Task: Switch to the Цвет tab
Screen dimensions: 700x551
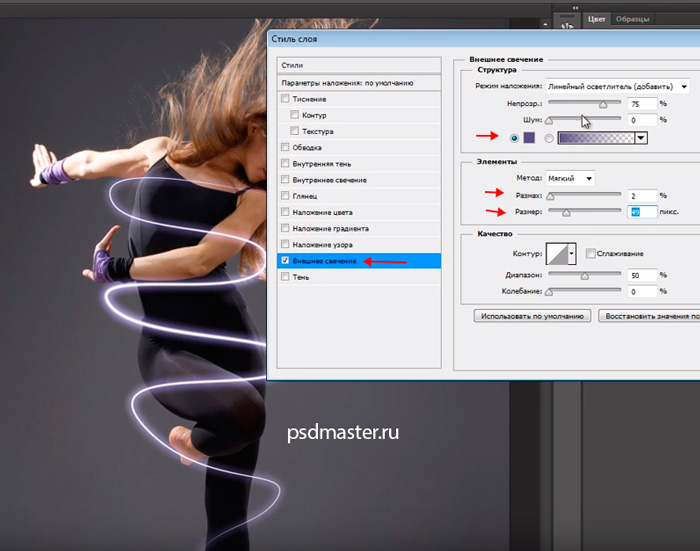Action: coord(597,19)
